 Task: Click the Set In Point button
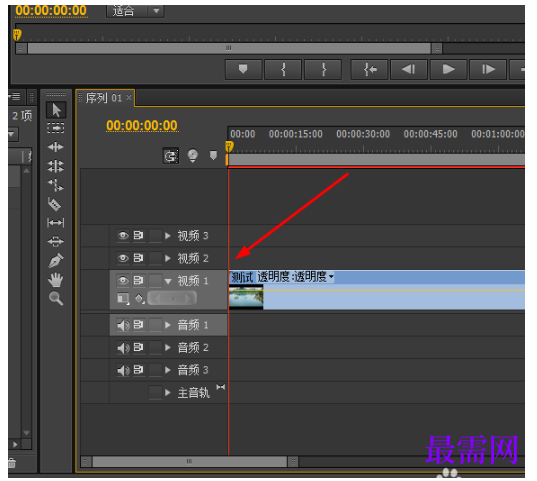coord(283,70)
